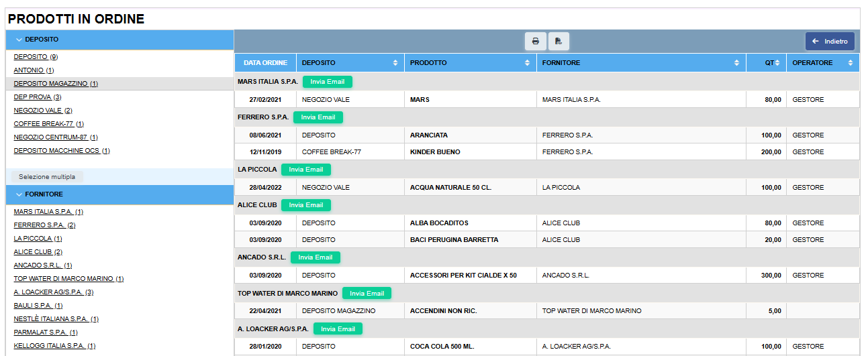The image size is (868, 356).
Task: Filter supplier MARS ITALIA S.P.A. (1)
Action: [48, 212]
